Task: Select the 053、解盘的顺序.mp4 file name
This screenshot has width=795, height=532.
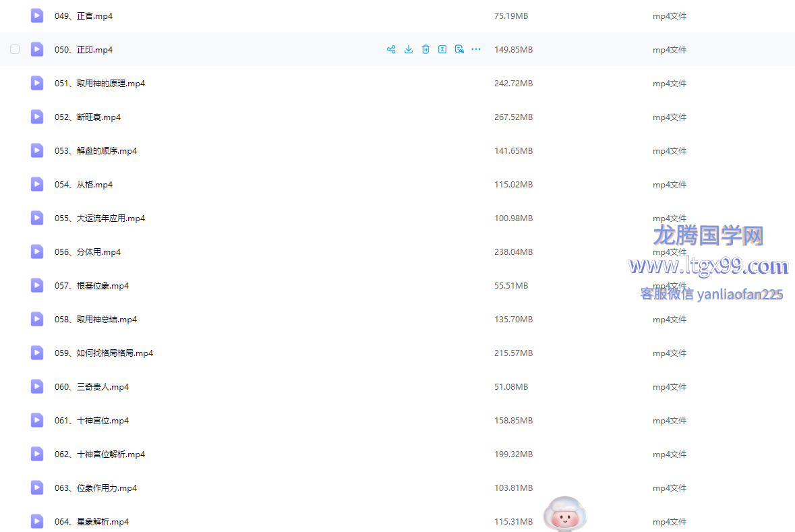Action: pos(96,151)
